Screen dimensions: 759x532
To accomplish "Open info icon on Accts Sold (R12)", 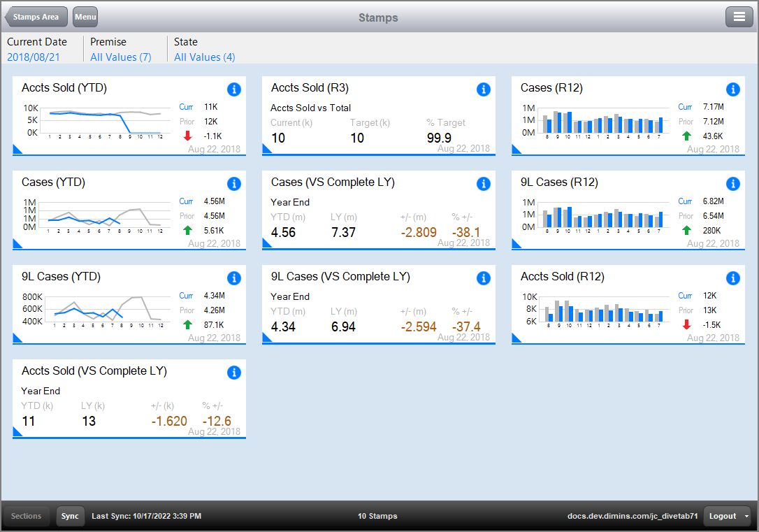I will pyautogui.click(x=732, y=278).
